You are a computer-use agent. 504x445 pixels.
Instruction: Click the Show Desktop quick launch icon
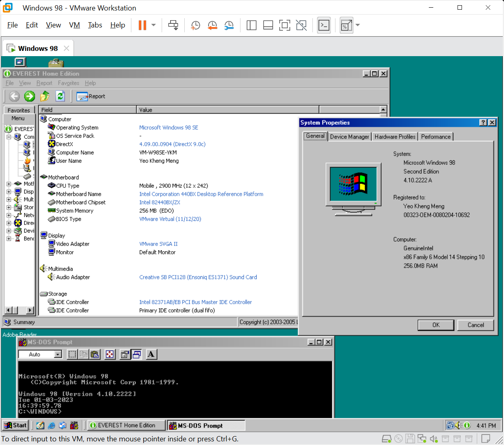coord(40,425)
